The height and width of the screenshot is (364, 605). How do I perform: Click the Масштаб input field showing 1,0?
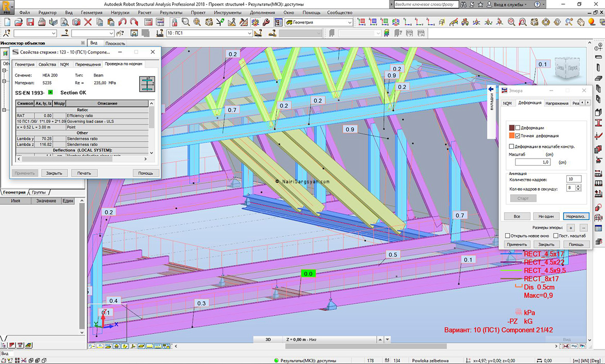click(x=532, y=162)
